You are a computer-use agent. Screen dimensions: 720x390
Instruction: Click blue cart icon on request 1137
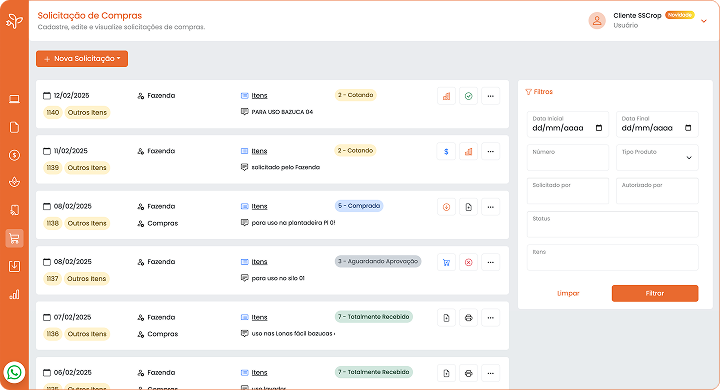click(446, 262)
